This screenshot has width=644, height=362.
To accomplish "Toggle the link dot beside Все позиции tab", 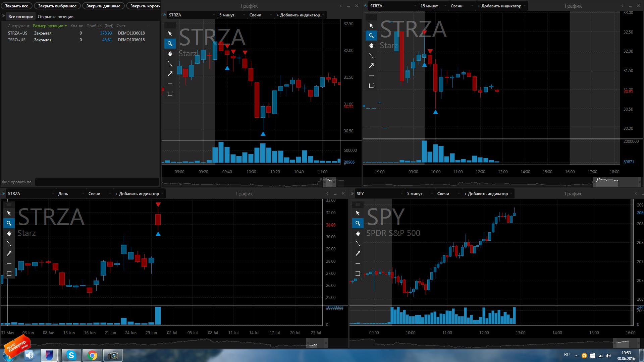I will click(x=3, y=16).
